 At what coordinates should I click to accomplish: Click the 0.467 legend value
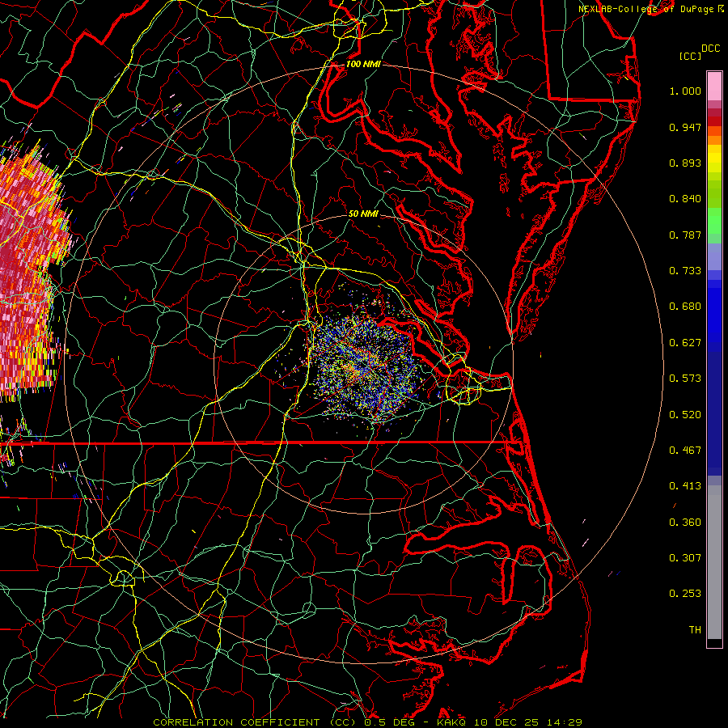tap(685, 451)
